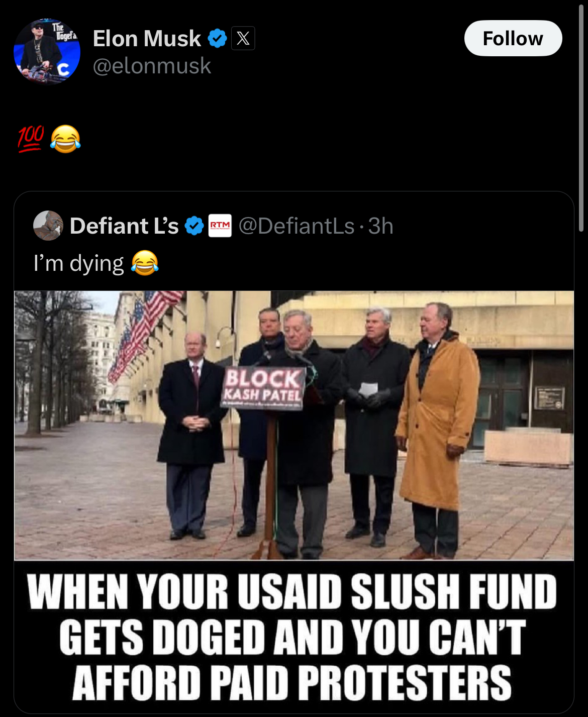Image resolution: width=588 pixels, height=717 pixels.
Task: Open the @elonmusk handle link
Action: pyautogui.click(x=152, y=66)
